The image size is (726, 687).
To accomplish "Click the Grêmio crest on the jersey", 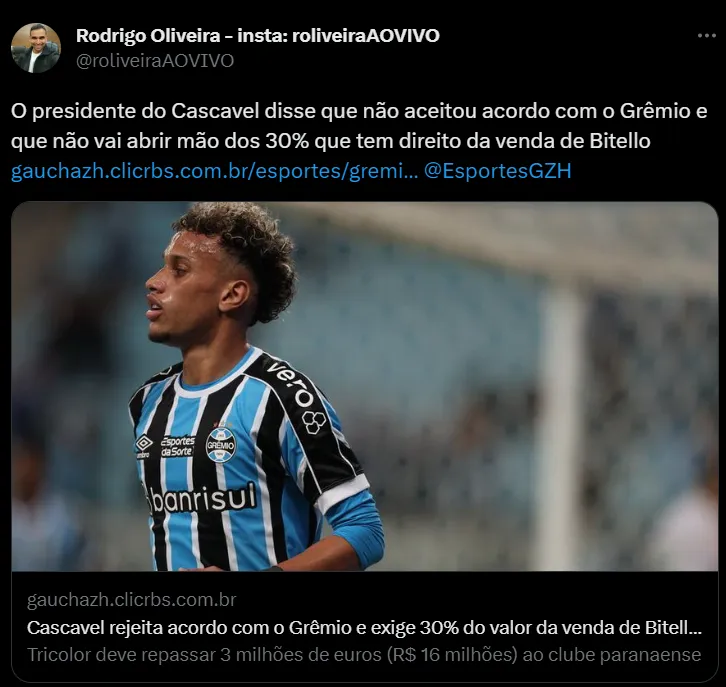I will point(220,444).
